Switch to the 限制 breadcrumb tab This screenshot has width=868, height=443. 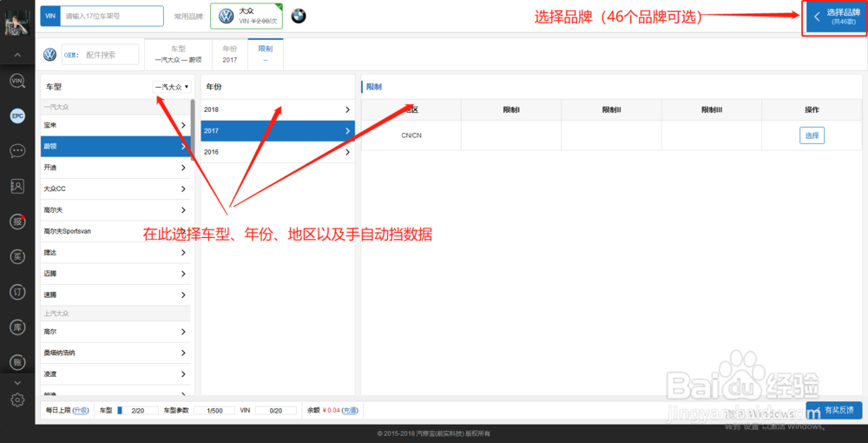click(x=265, y=54)
